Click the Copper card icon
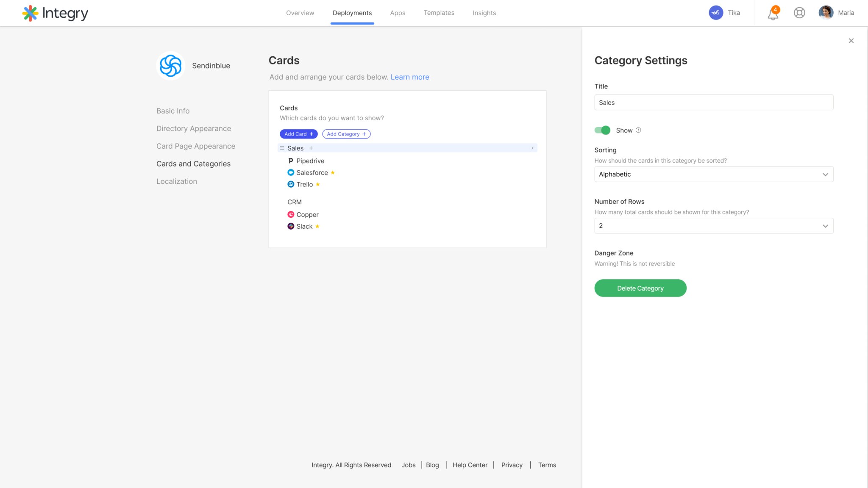This screenshot has height=488, width=868. 291,215
